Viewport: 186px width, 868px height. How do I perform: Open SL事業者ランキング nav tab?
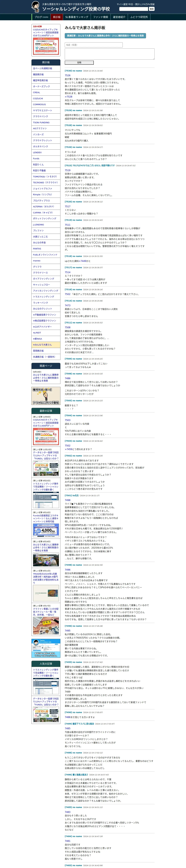[77, 17]
